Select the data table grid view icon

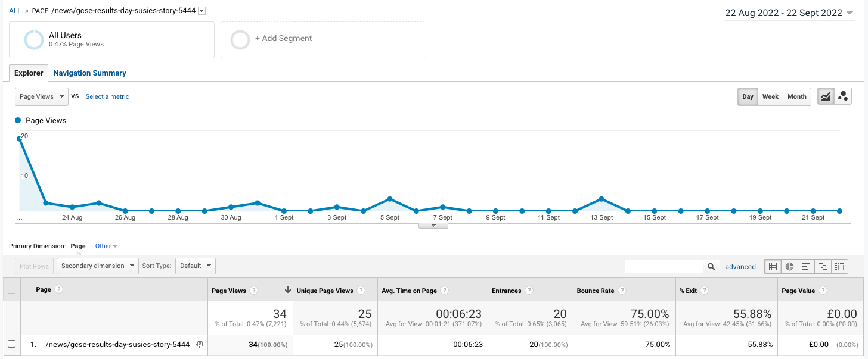[x=773, y=266]
